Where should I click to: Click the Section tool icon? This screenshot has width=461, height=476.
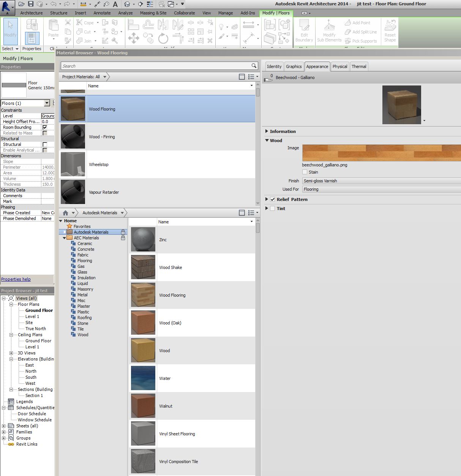(141, 4)
